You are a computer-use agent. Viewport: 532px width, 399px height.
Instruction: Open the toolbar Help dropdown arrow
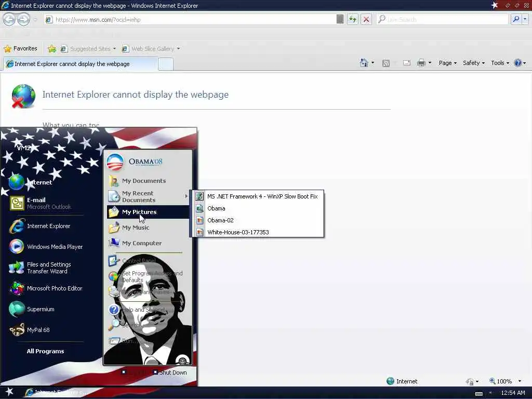(x=525, y=63)
